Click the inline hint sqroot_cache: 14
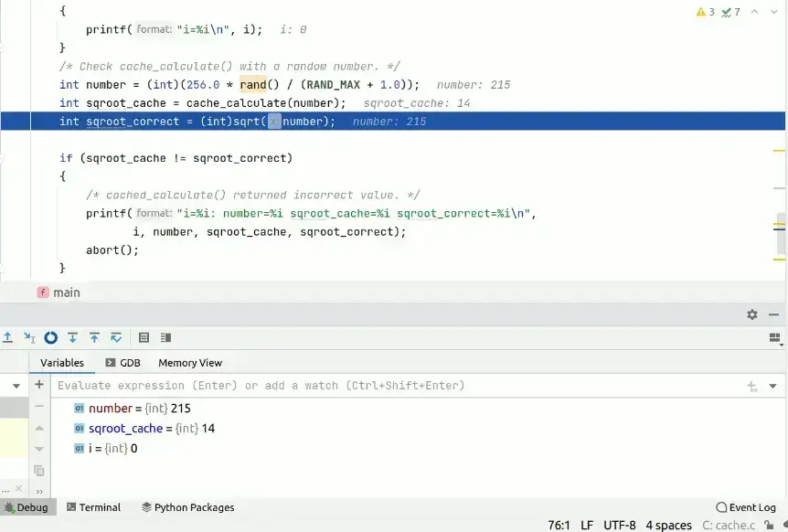 (417, 103)
